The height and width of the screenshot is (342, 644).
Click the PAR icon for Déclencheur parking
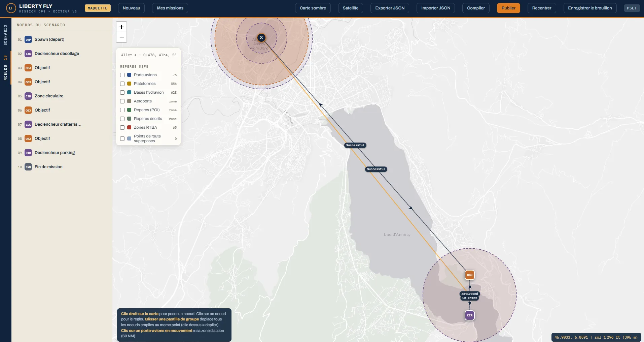click(28, 153)
